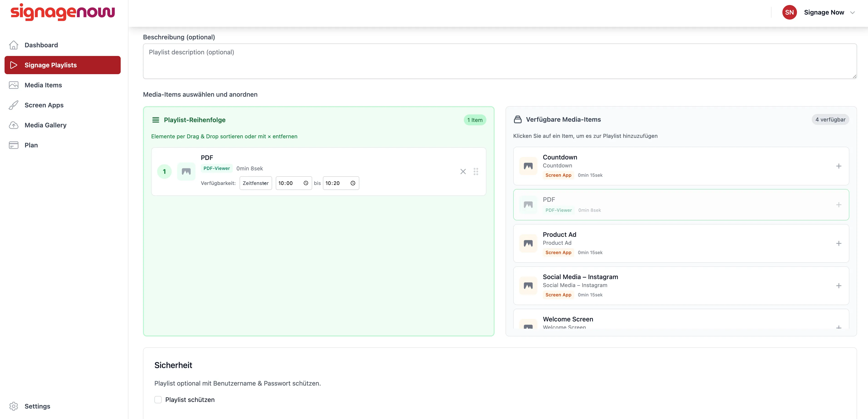Open the Zeitfenster availability dropdown
The width and height of the screenshot is (868, 419).
(256, 183)
